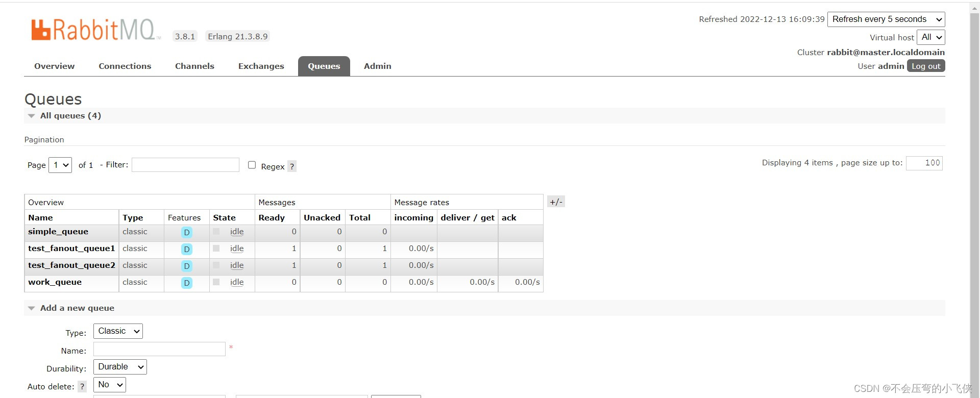This screenshot has height=398, width=980.
Task: Go to the Overview tab
Action: (x=55, y=66)
